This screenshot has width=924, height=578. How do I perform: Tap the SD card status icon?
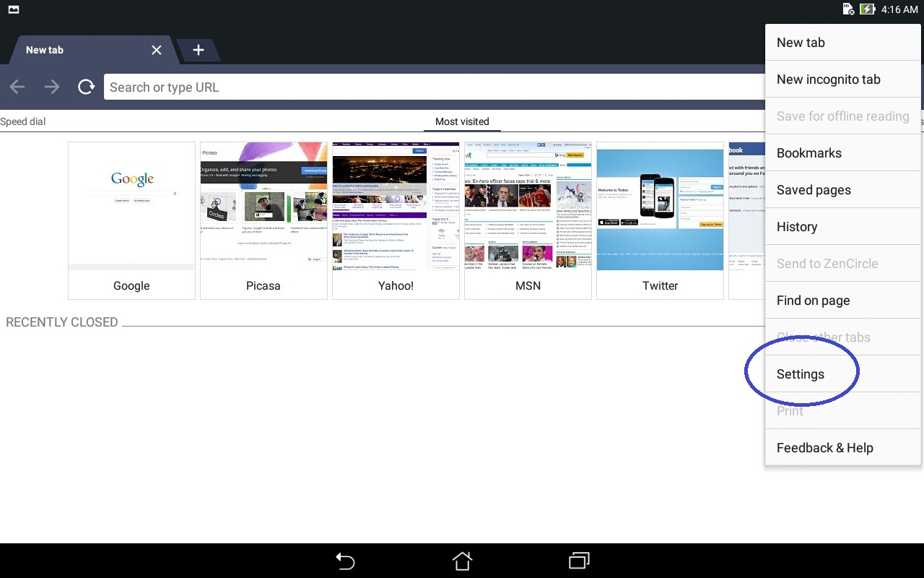pos(849,9)
